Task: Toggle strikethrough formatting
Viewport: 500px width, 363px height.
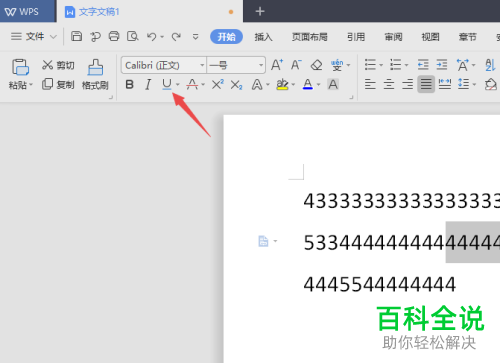Action: pos(192,85)
